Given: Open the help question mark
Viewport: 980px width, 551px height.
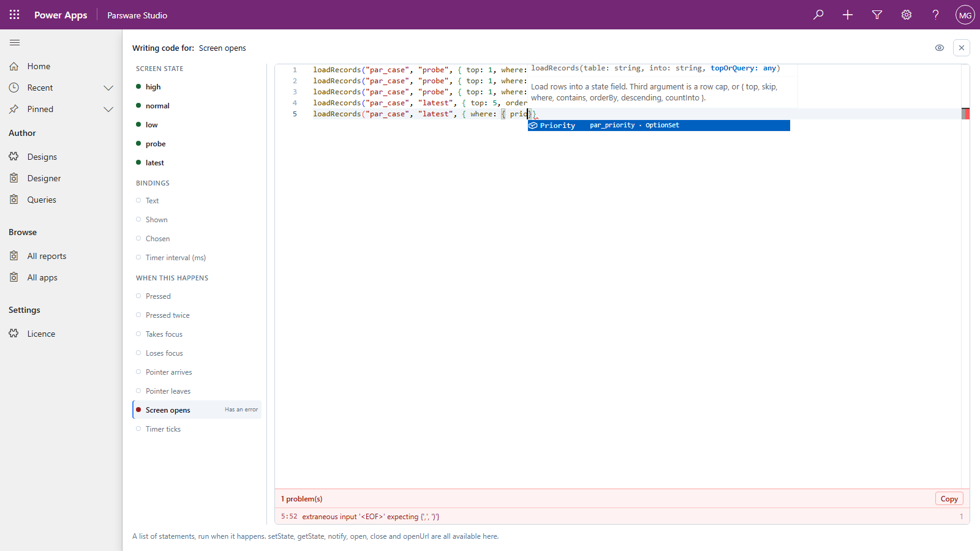Looking at the screenshot, I should [x=936, y=15].
